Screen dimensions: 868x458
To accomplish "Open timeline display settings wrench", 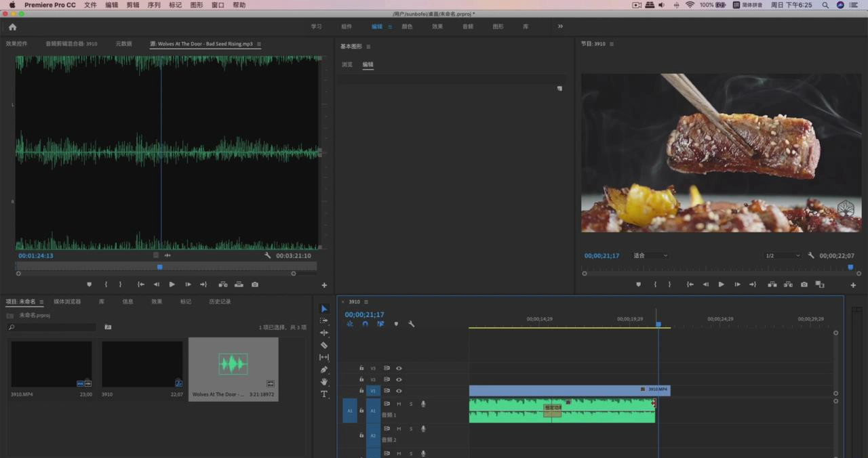I will click(411, 324).
